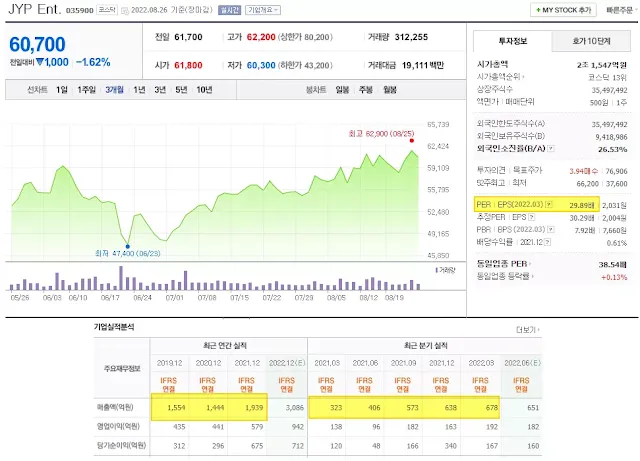
Task: Click the 실시간 realtime badge
Action: [x=229, y=10]
